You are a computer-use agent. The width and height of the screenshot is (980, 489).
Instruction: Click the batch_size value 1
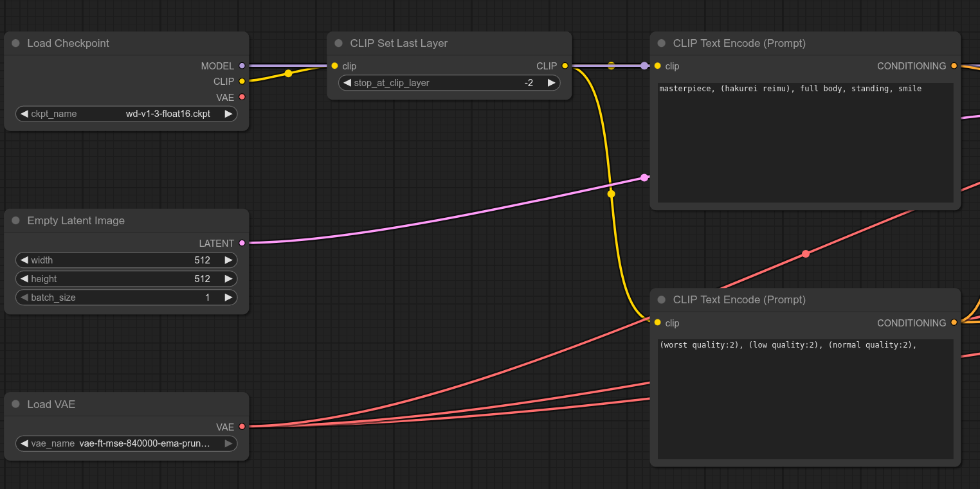208,298
